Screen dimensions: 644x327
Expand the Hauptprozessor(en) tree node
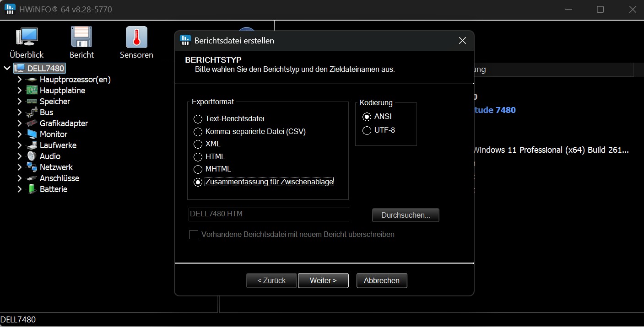point(19,80)
